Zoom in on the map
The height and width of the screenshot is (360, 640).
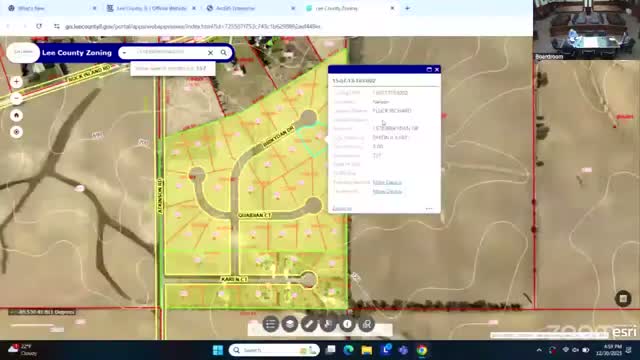click(16, 82)
